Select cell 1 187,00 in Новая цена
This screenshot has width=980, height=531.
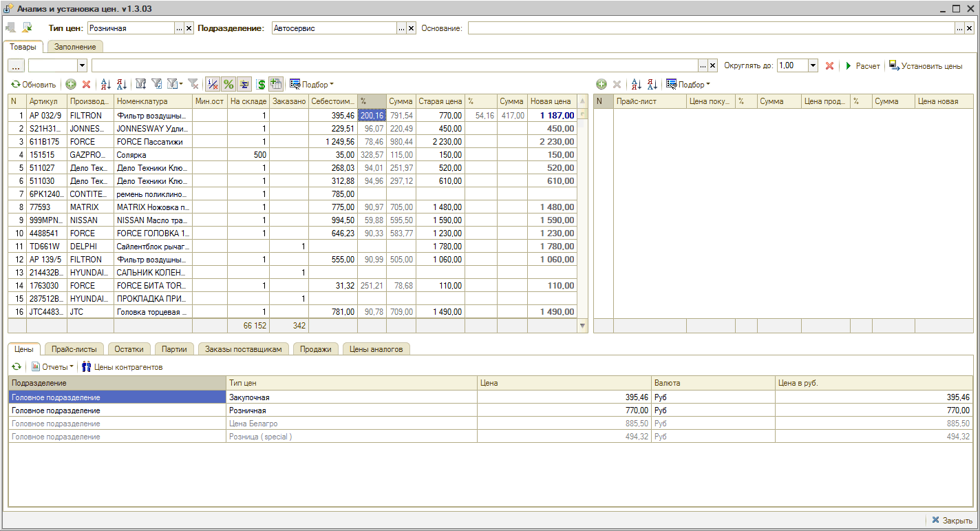pos(552,115)
